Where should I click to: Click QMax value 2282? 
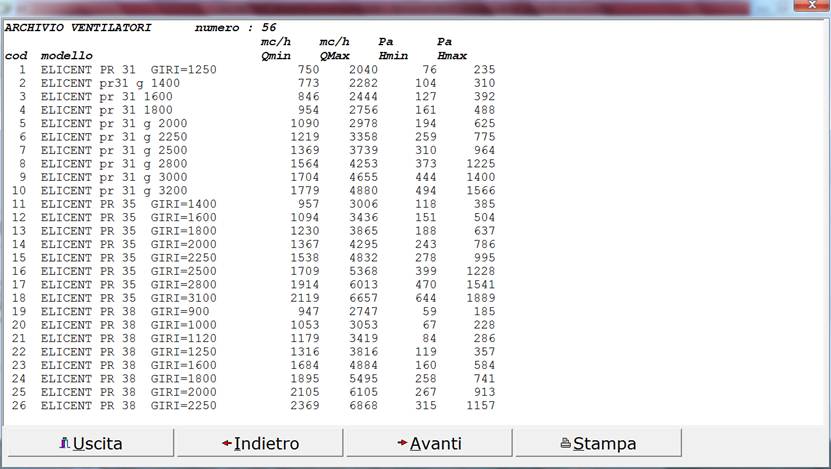coord(364,83)
